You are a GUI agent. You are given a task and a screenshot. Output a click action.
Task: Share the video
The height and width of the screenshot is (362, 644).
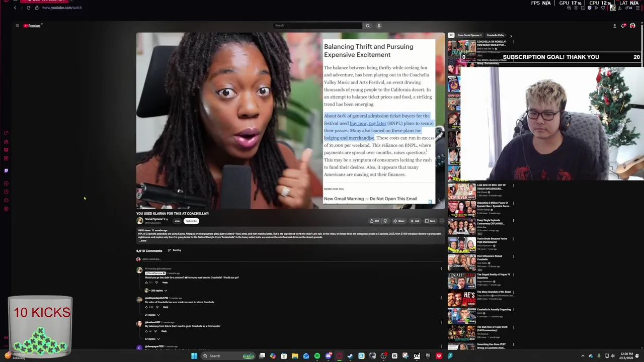click(x=399, y=221)
